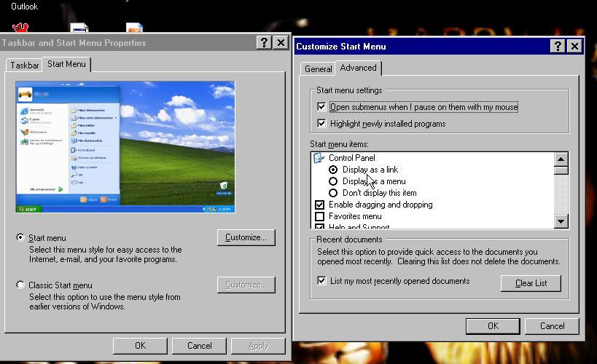The width and height of the screenshot is (597, 364).
Task: Toggle Open submenus when I pause checkbox
Action: point(321,106)
